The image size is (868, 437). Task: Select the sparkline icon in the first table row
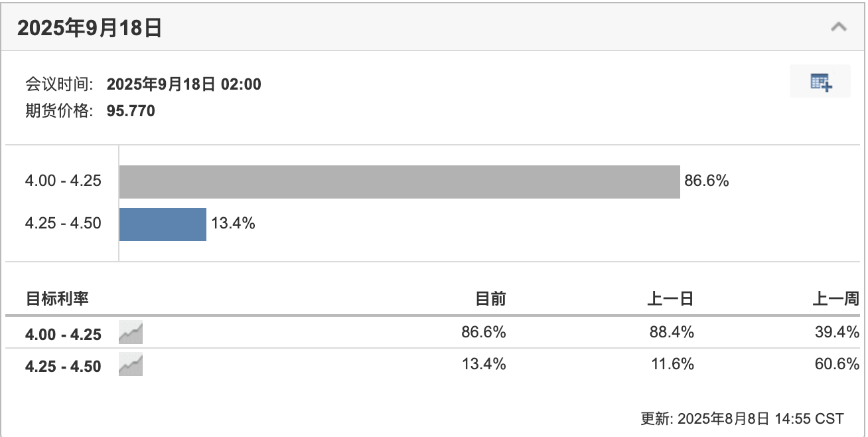pyautogui.click(x=130, y=333)
